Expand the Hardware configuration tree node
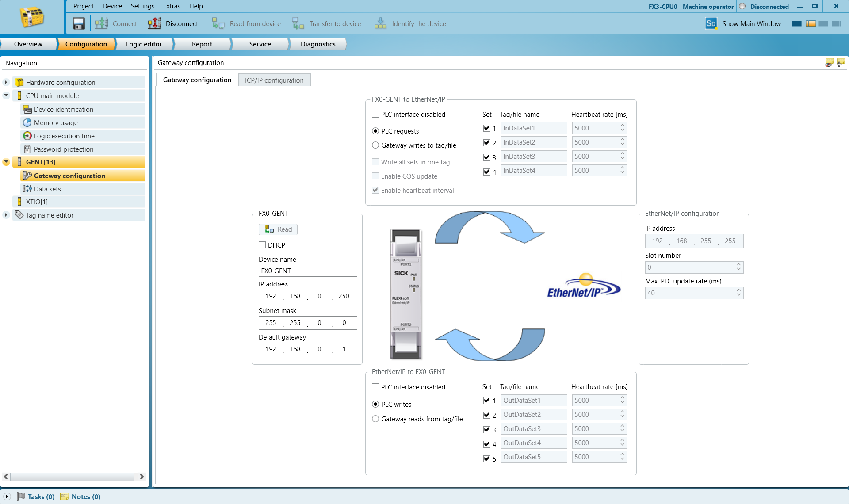Viewport: 849px width, 504px height. click(6, 82)
